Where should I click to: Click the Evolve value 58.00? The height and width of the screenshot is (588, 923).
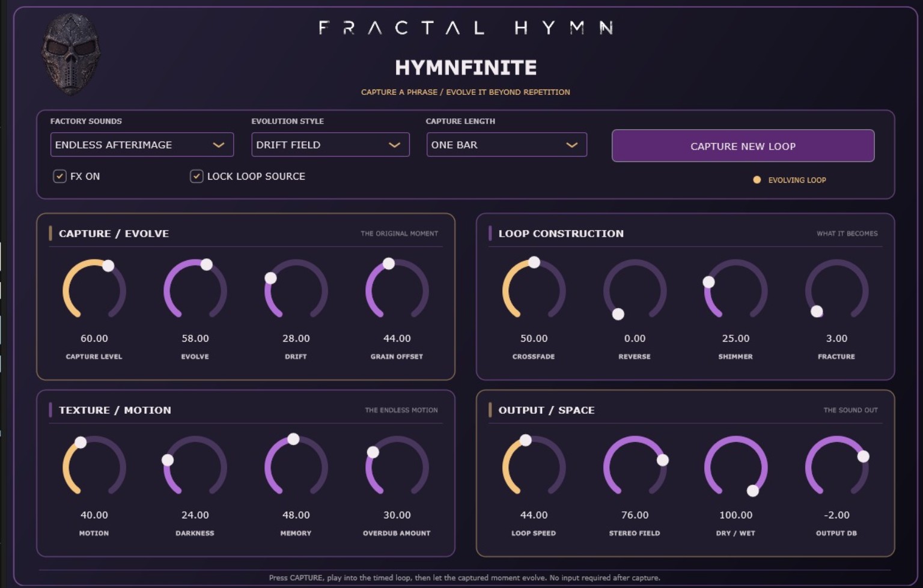click(195, 339)
